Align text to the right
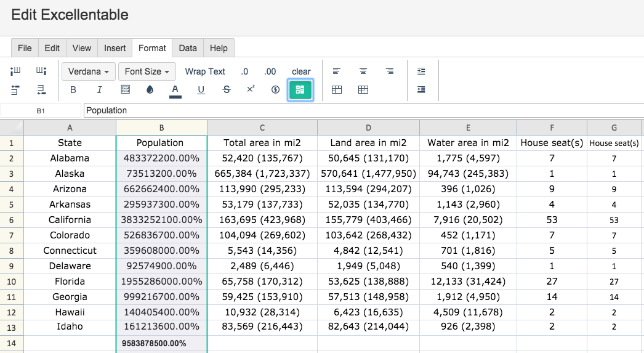 (389, 71)
